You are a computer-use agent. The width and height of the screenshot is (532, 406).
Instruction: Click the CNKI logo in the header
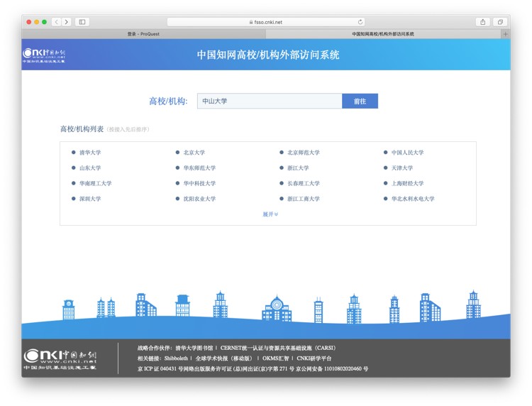click(44, 55)
